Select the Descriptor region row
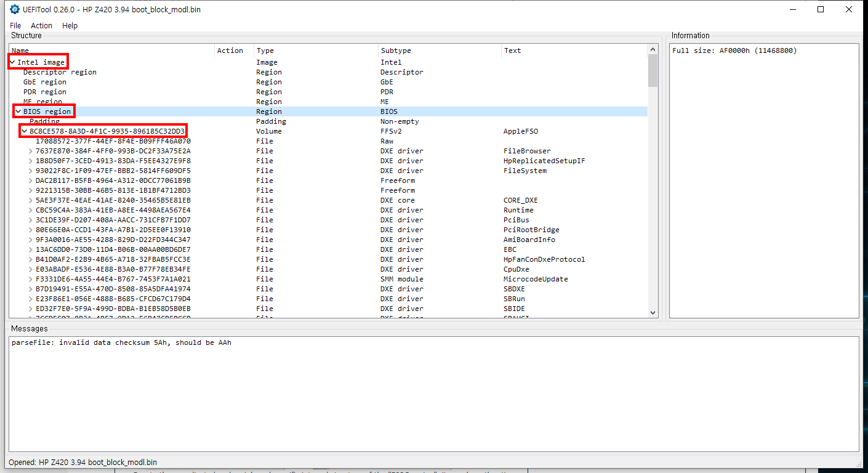The width and height of the screenshot is (868, 473). (x=328, y=72)
